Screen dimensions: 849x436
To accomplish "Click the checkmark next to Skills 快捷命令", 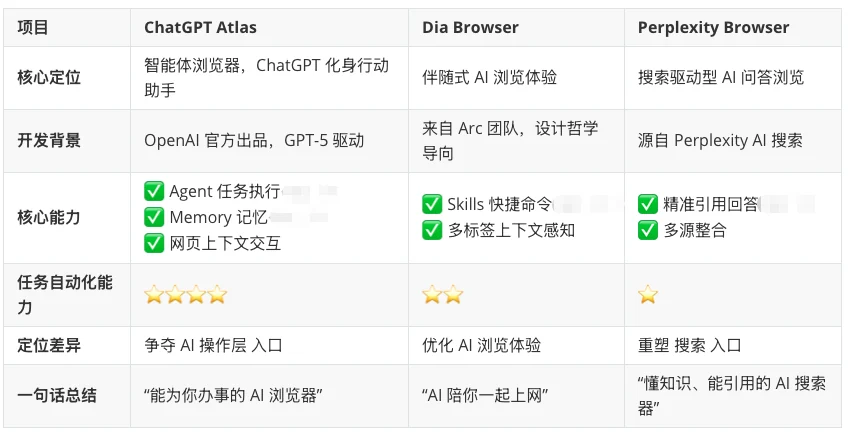I will pos(432,204).
